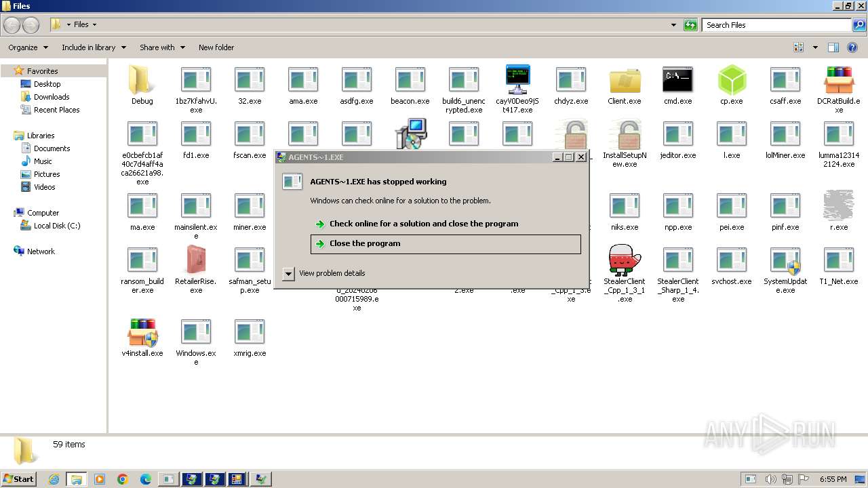Open Pictures library
This screenshot has height=488, width=868.
pos(47,174)
